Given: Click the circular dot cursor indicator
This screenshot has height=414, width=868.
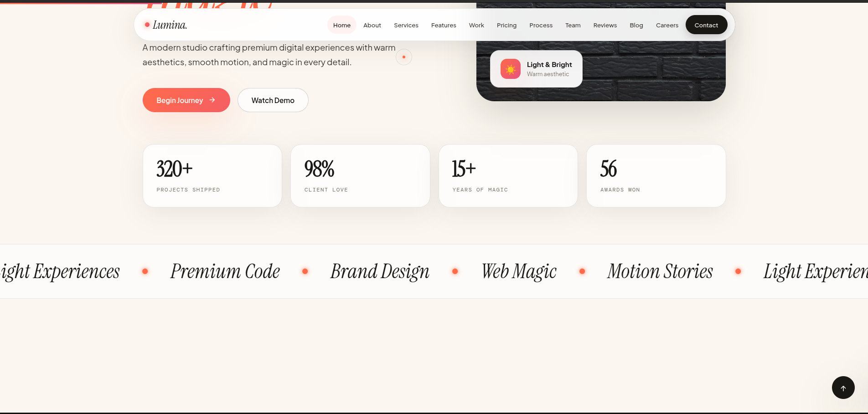Looking at the screenshot, I should (404, 57).
